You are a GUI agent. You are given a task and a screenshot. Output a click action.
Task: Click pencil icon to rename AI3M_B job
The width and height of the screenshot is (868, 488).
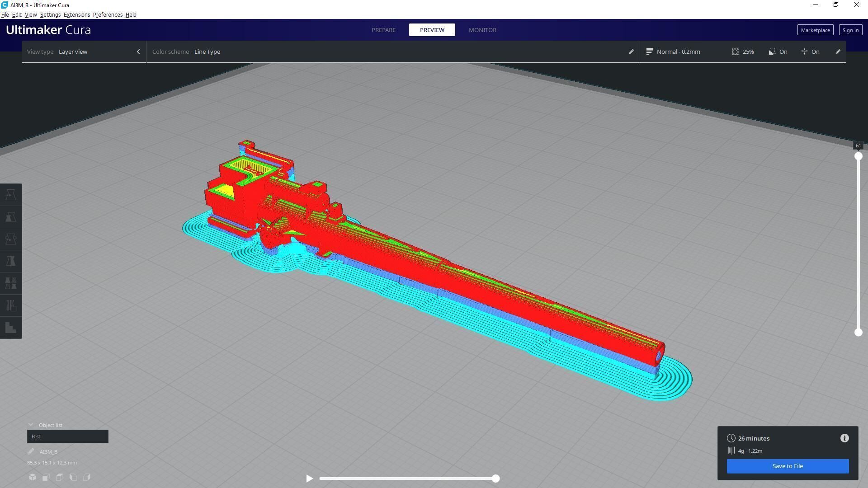click(x=31, y=451)
